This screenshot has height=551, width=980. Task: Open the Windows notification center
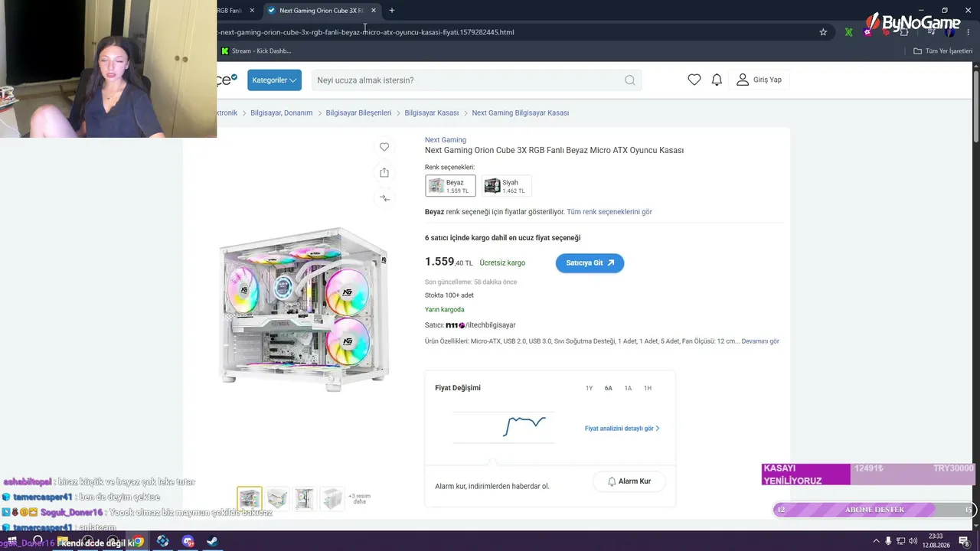click(x=964, y=541)
